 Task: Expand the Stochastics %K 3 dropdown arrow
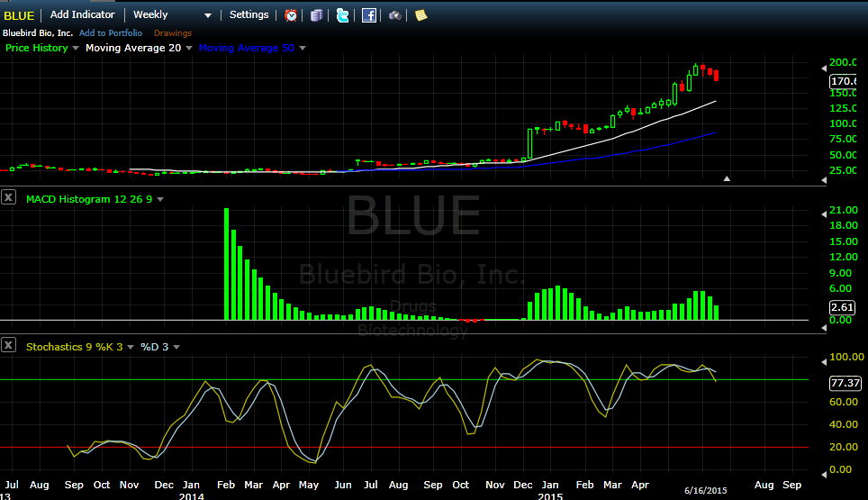(x=131, y=347)
